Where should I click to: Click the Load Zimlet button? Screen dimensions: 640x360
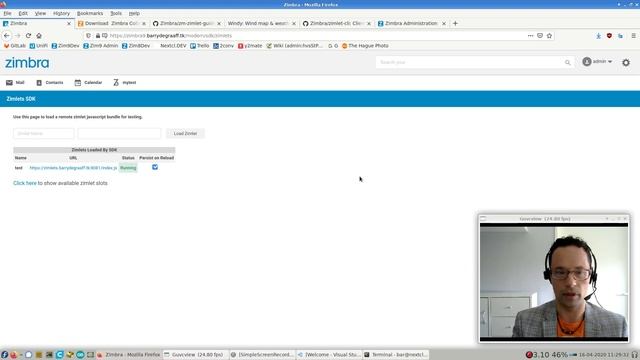point(185,133)
